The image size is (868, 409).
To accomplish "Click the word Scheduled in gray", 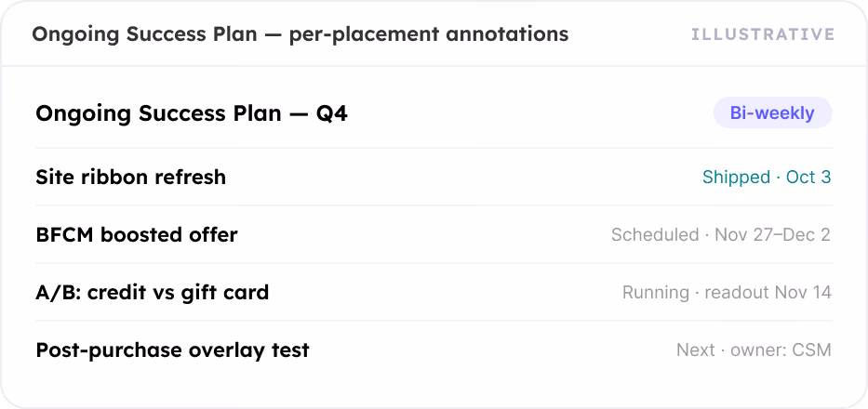I will (655, 234).
